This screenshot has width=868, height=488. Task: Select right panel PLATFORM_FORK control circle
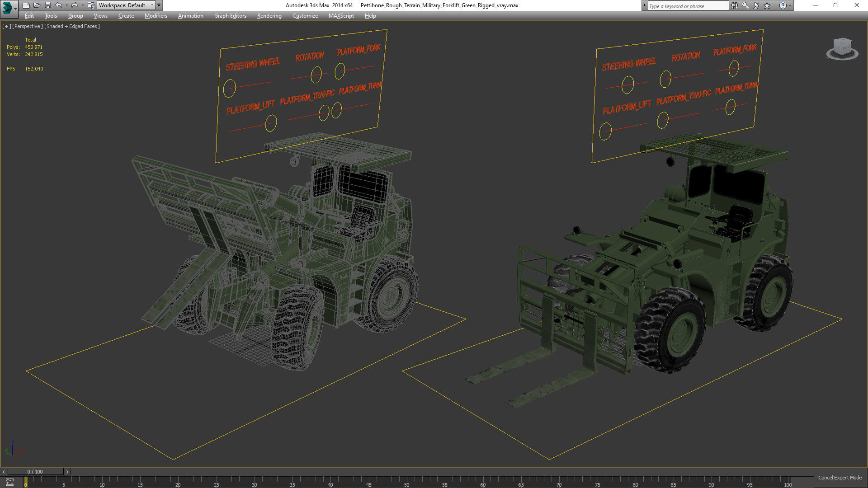point(734,69)
